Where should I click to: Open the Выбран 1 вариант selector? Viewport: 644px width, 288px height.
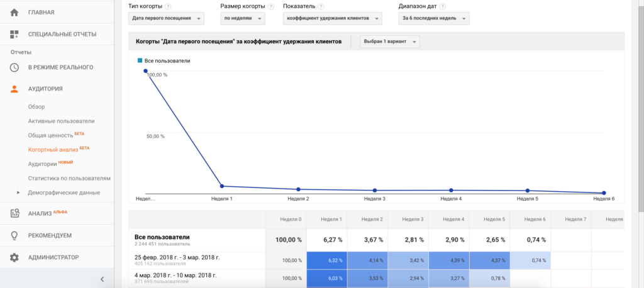(x=389, y=42)
